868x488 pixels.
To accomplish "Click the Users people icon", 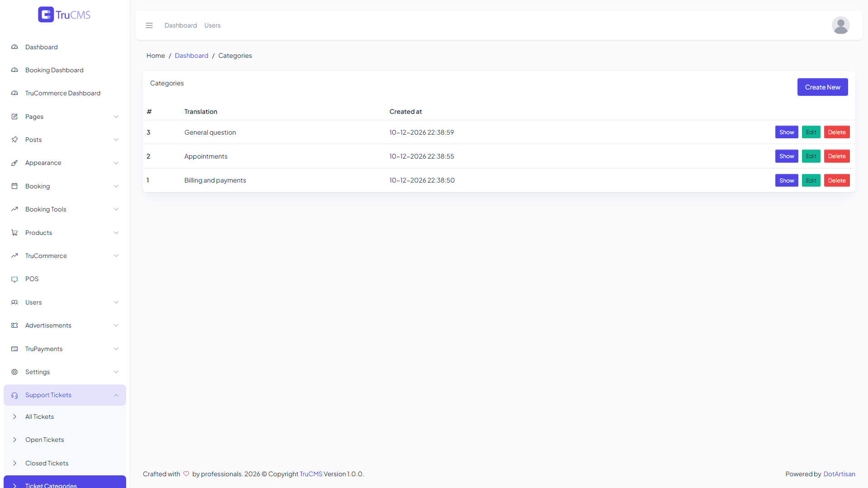I will click(x=14, y=302).
